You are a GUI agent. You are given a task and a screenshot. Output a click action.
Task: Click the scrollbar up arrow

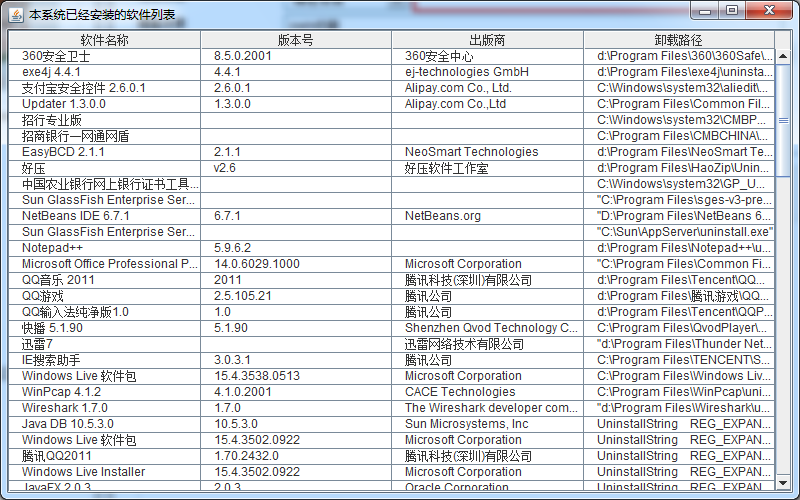(783, 56)
